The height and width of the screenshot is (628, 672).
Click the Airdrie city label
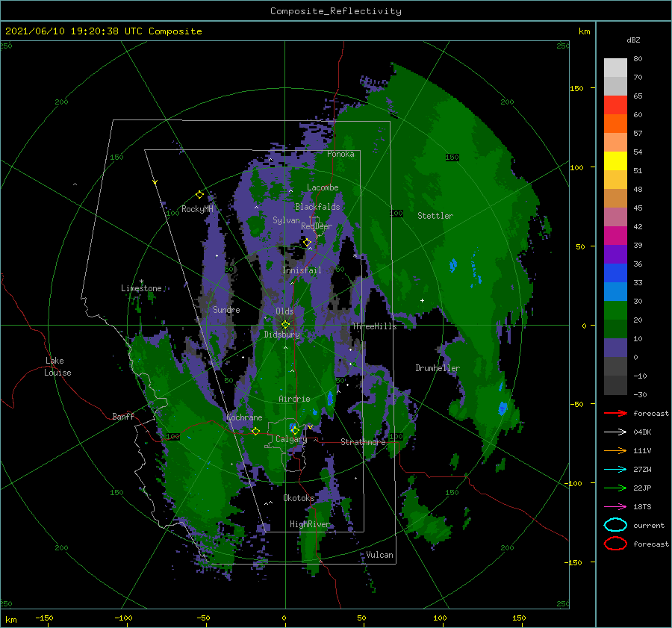[x=294, y=399]
